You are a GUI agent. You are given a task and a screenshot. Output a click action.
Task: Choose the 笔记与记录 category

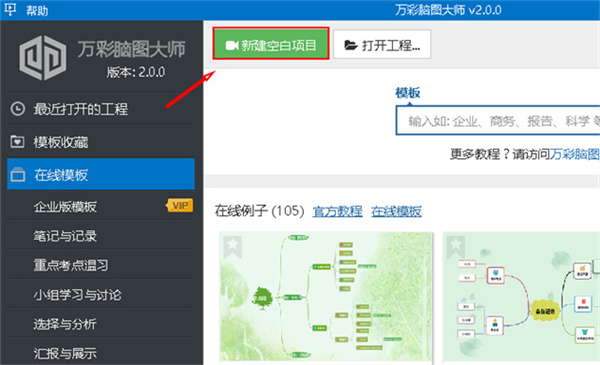(x=101, y=236)
